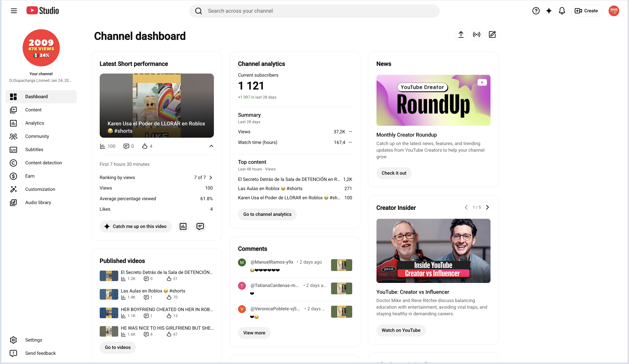Image resolution: width=629 pixels, height=364 pixels.
Task: Click the Community people icon
Action: (x=13, y=136)
